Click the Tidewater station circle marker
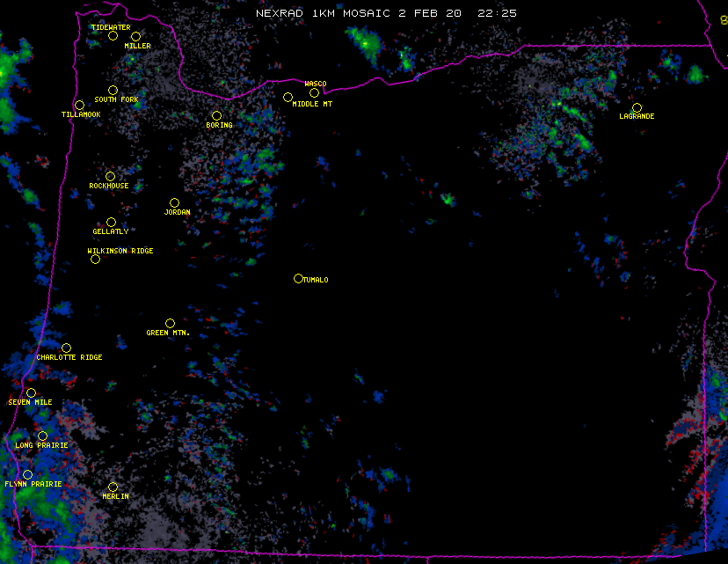Viewport: 728px width, 564px height. tap(113, 36)
